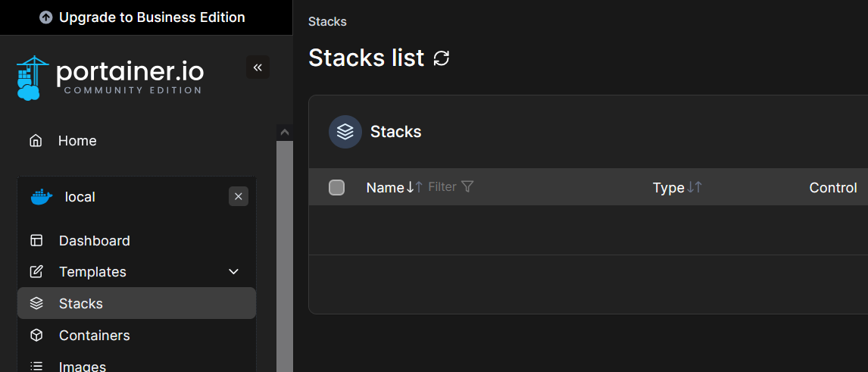The width and height of the screenshot is (868, 372).
Task: Click the Stacks layers icon in sidebar
Action: pos(36,304)
